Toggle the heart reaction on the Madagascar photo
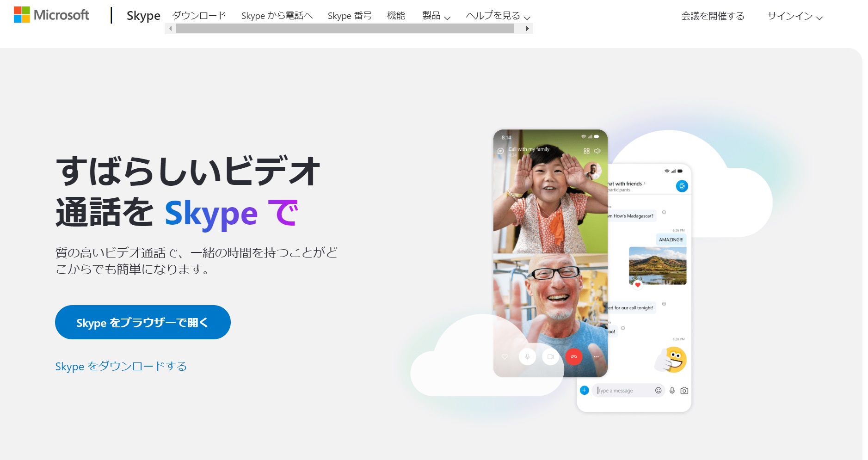 (638, 285)
